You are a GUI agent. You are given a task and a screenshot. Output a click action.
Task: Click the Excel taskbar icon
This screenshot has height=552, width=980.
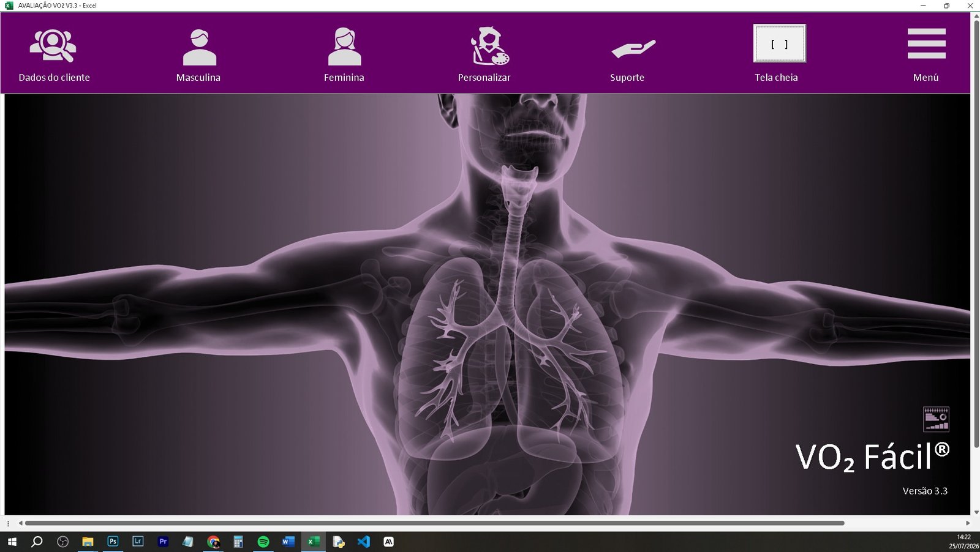tap(314, 542)
